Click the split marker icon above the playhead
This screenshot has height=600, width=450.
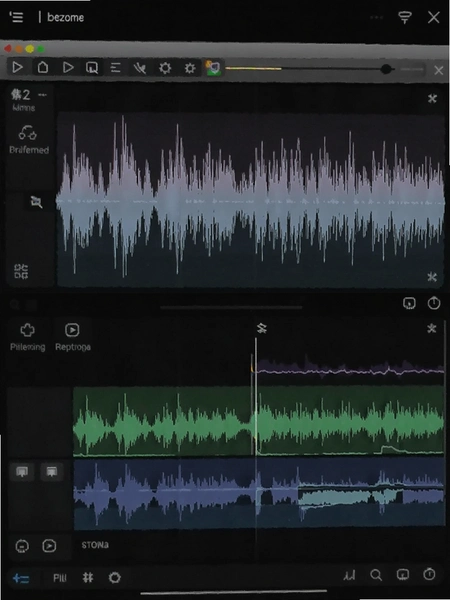coord(262,328)
